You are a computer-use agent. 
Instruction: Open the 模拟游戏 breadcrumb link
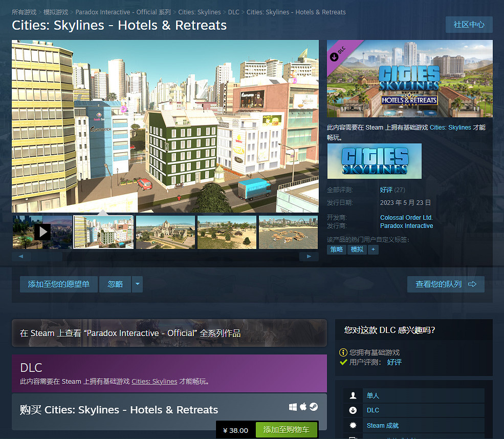click(x=56, y=12)
